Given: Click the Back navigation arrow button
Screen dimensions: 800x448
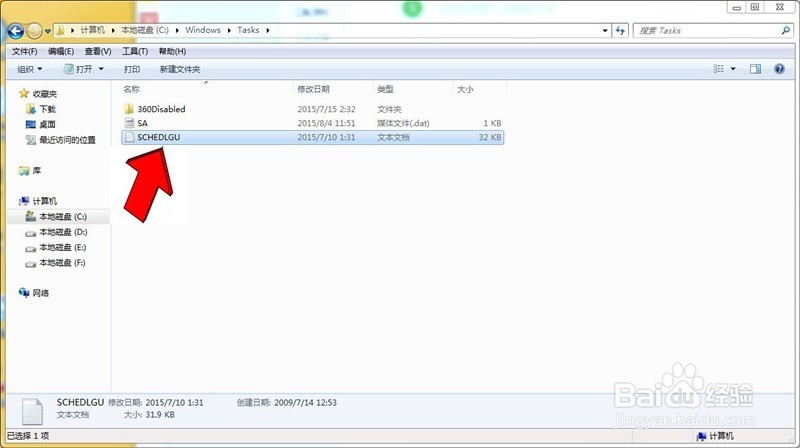Looking at the screenshot, I should (16, 31).
